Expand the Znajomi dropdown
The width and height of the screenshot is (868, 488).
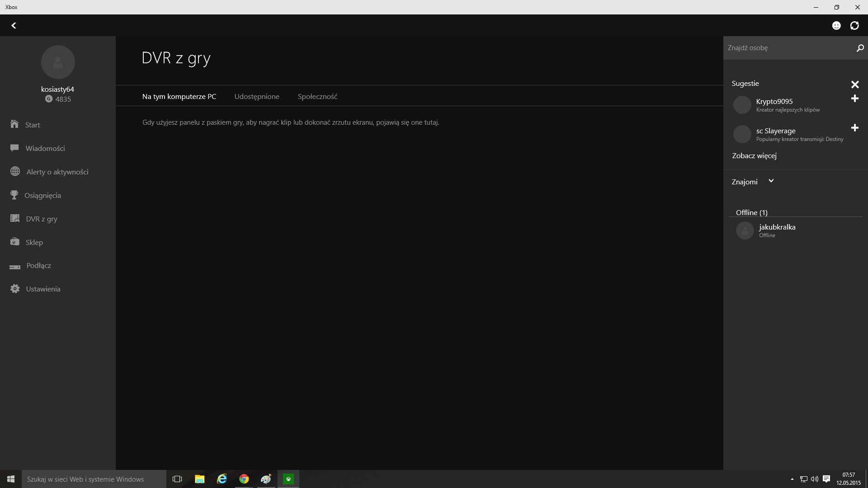tap(771, 181)
